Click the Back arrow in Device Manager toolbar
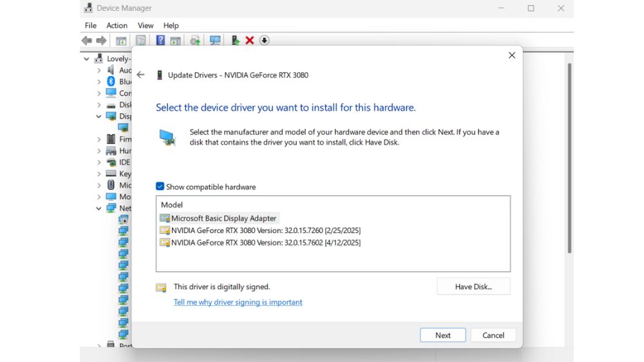644x362 pixels. point(87,41)
